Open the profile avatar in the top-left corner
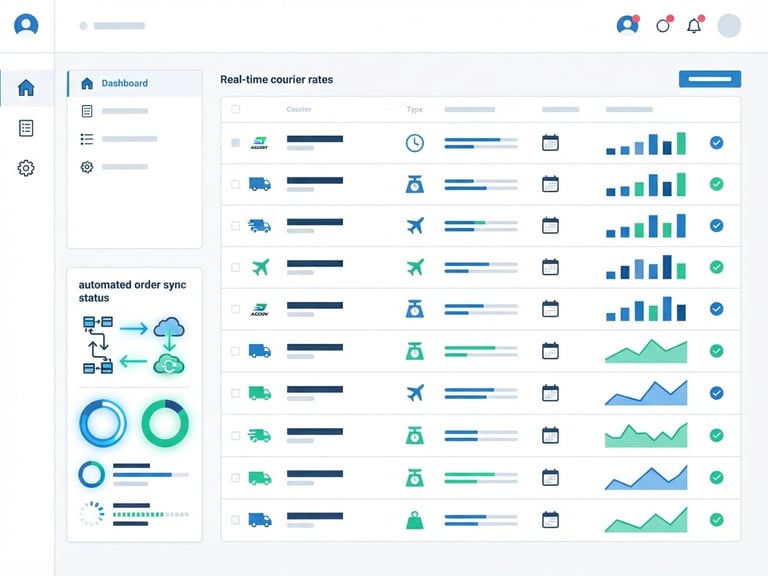 click(26, 25)
